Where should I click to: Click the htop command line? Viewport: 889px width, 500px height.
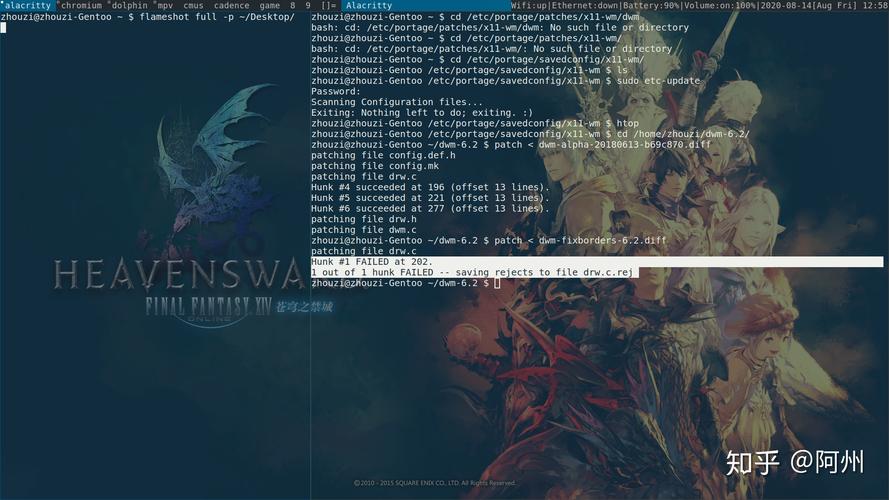(475, 123)
